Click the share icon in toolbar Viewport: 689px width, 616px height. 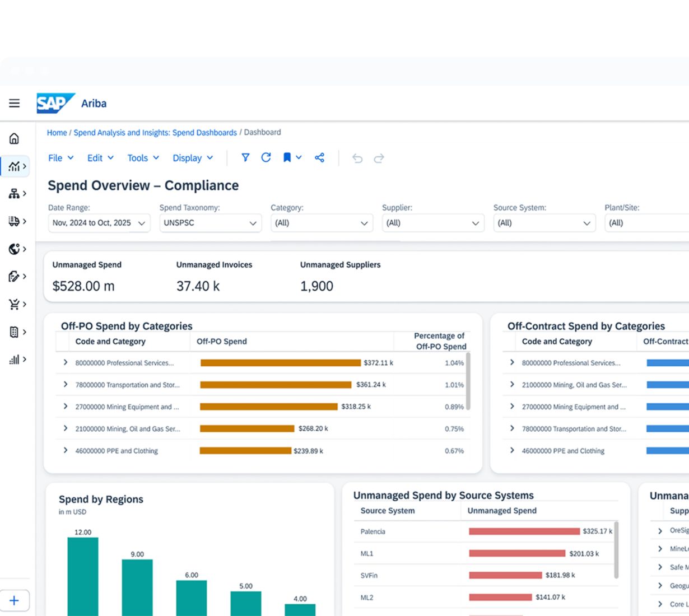click(x=319, y=158)
